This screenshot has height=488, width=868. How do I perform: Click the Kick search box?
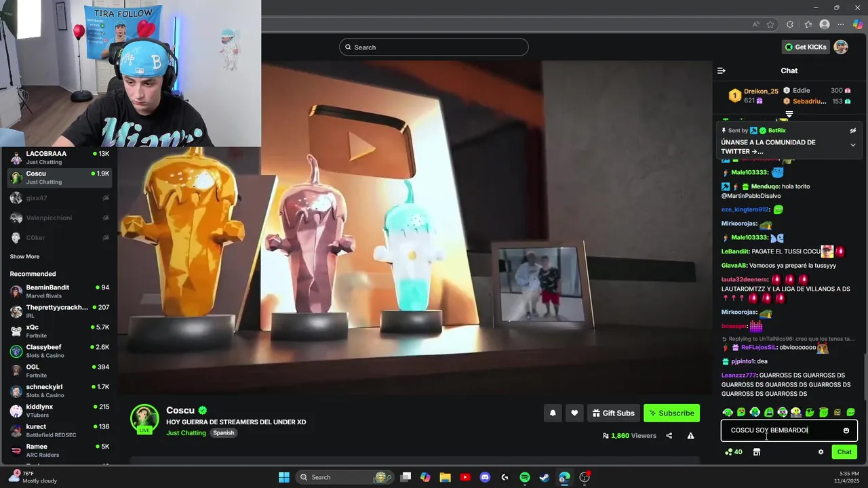[434, 47]
